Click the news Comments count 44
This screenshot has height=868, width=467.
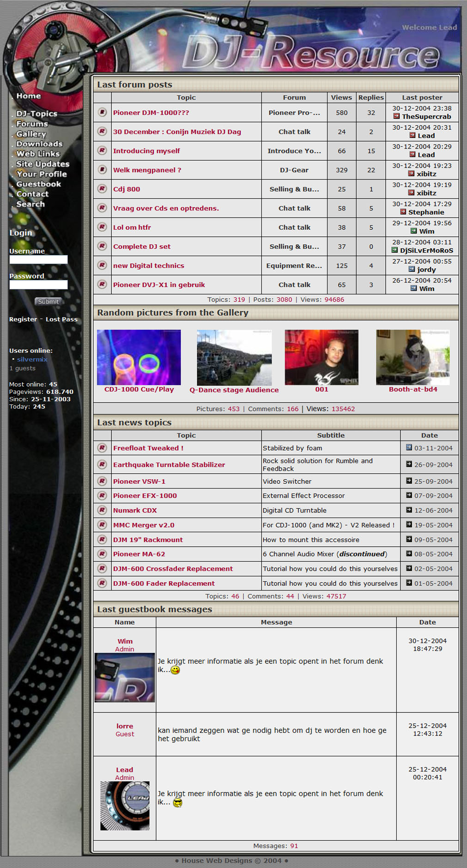(290, 596)
